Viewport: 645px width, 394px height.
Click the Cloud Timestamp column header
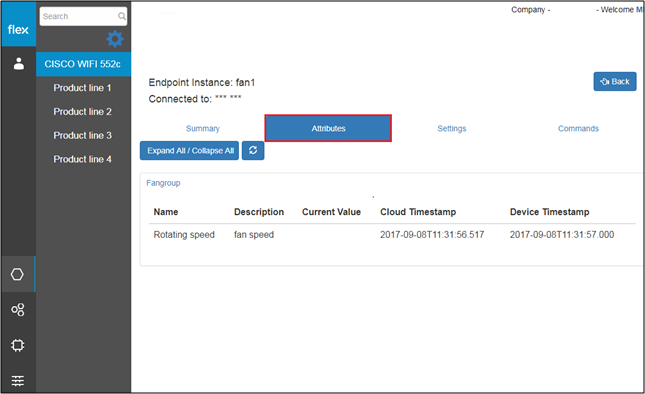coord(418,212)
